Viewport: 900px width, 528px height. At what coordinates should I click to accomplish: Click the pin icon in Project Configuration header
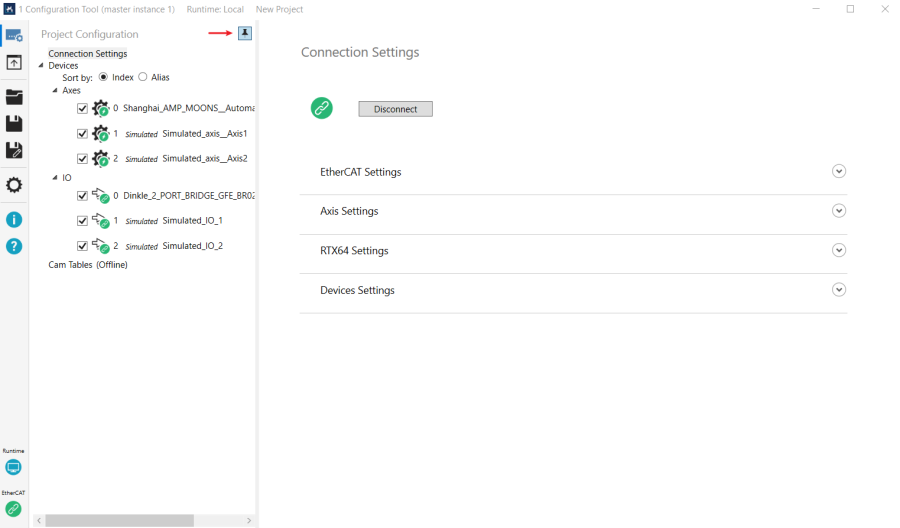[x=245, y=33]
